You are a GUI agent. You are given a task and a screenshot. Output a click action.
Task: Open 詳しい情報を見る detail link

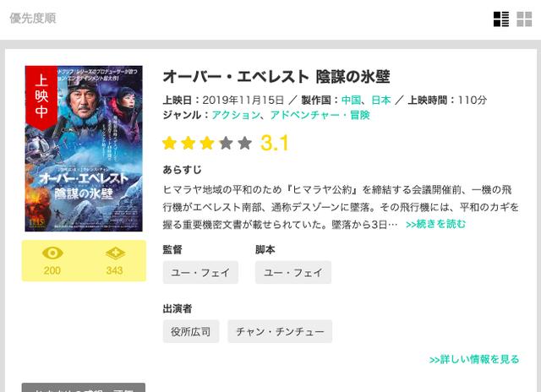(474, 359)
